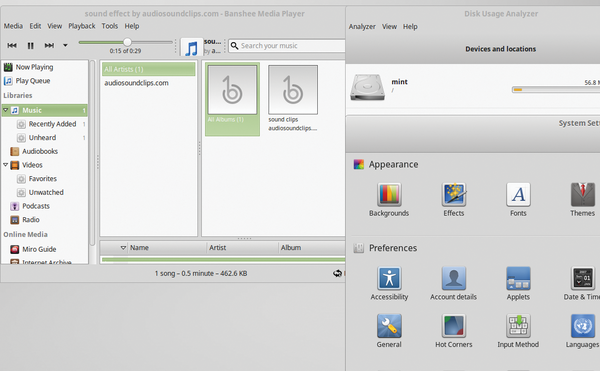Click the magnifier icon in search box

(x=235, y=46)
